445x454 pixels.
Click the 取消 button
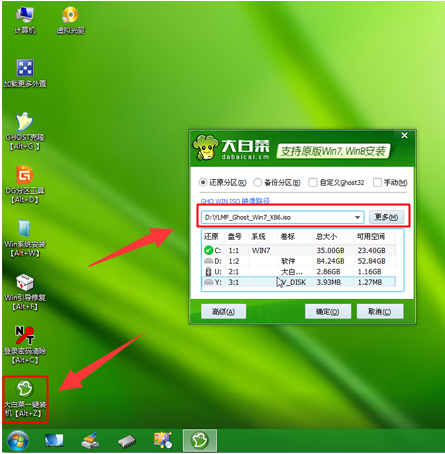click(380, 312)
